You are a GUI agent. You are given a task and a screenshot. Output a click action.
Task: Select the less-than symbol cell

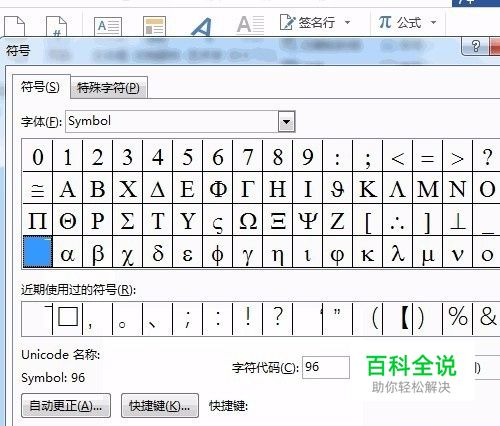pos(397,157)
